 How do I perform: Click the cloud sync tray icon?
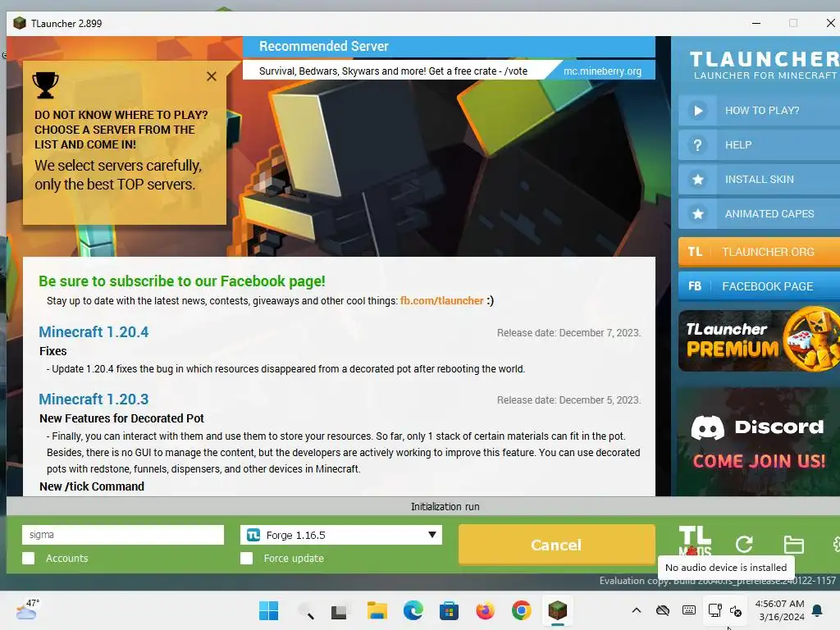pyautogui.click(x=663, y=610)
